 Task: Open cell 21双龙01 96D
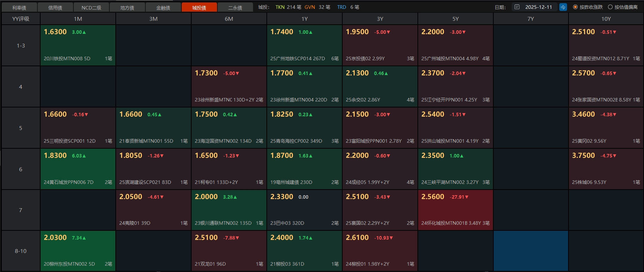229,251
